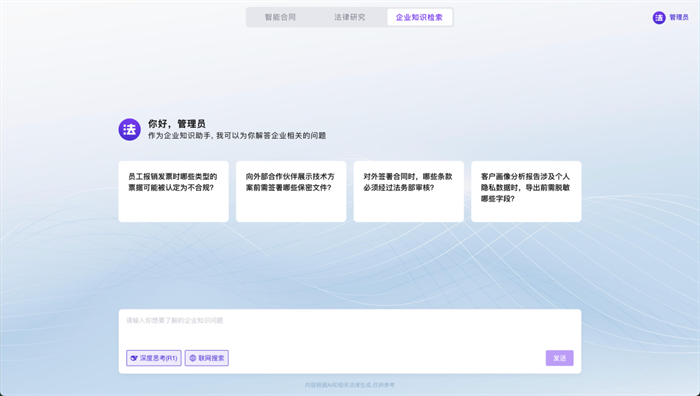Viewport: 700px width, 396px height.
Task: Select the 对外签署合同时 question card
Action: (x=408, y=192)
